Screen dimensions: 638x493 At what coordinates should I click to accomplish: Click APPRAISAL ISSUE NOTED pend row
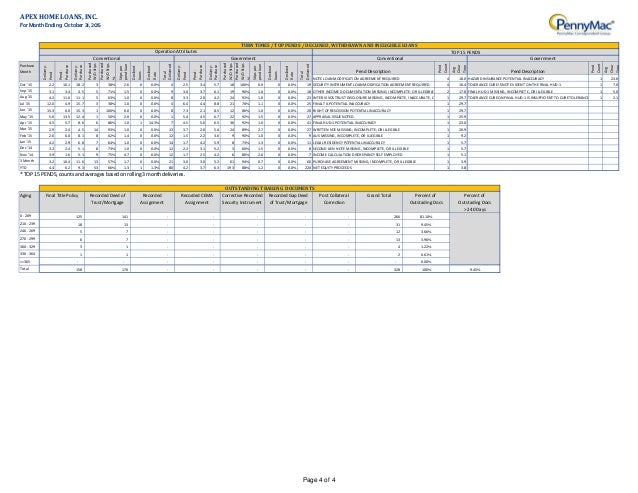333,116
